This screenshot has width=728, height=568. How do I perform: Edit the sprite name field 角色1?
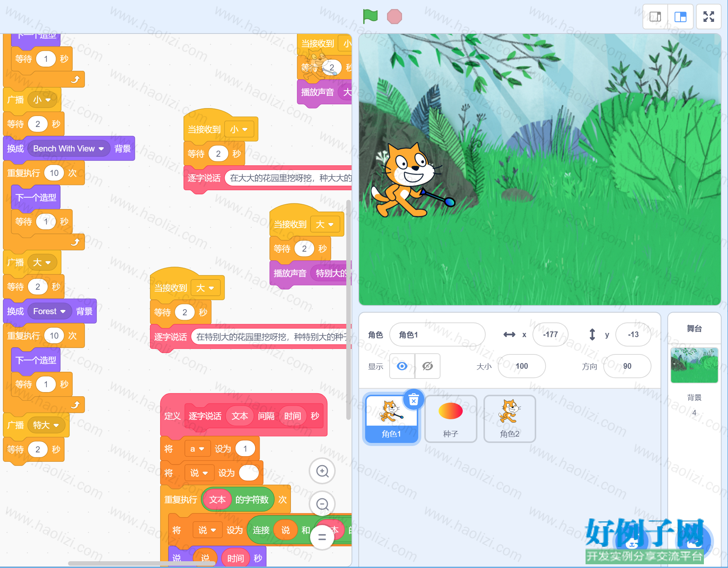(437, 334)
